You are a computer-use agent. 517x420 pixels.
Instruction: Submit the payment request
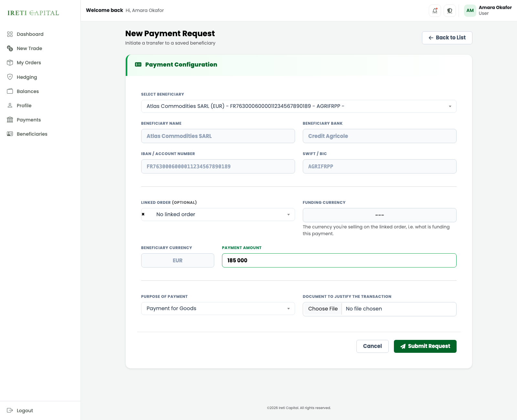click(x=425, y=346)
